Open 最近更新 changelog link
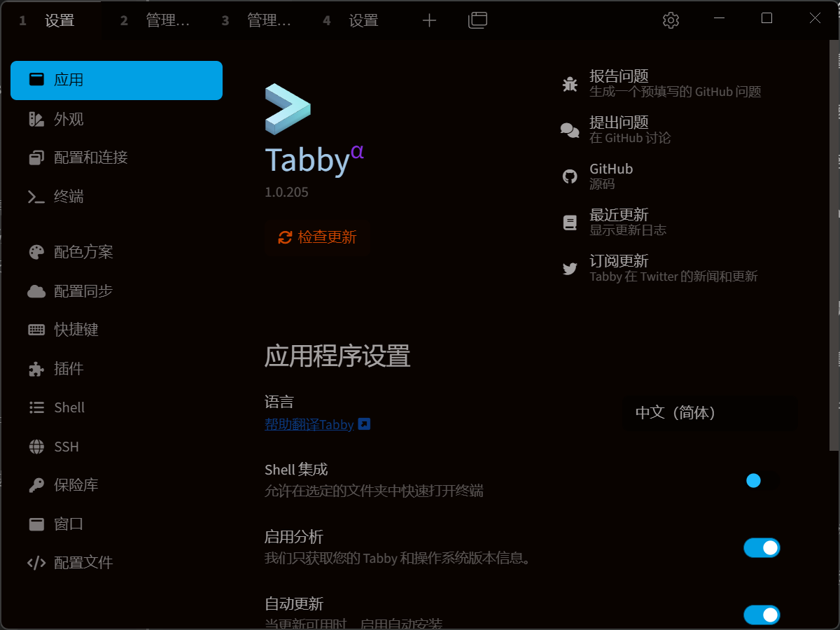Screen dimensions: 840x630 [x=614, y=222]
